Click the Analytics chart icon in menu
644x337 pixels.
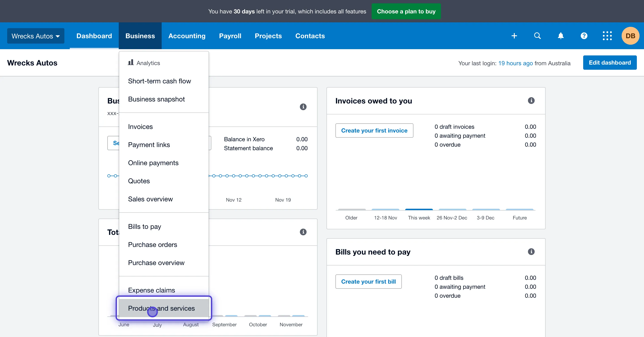click(x=131, y=62)
